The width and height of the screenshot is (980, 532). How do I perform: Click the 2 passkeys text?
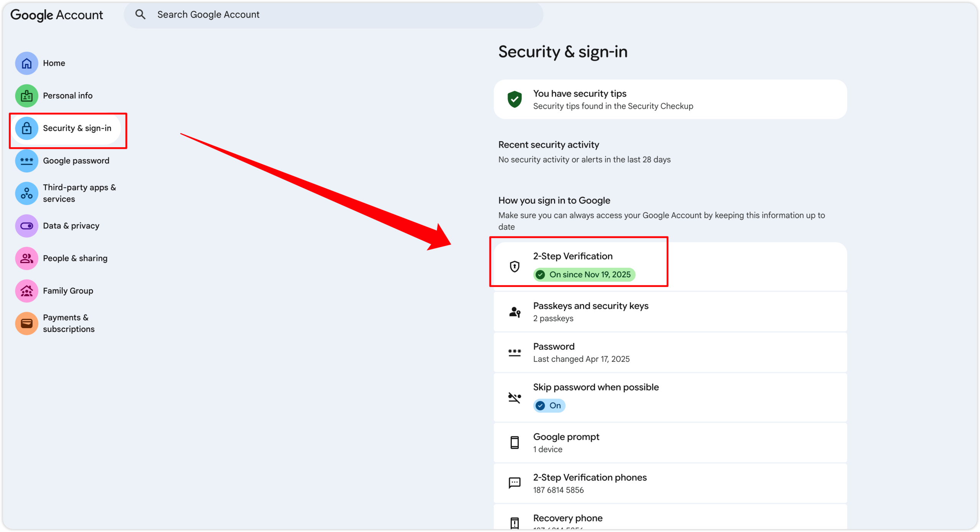tap(553, 319)
